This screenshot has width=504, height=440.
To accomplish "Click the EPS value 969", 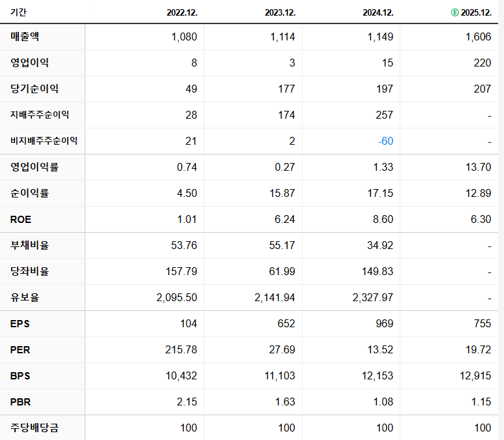I will tap(385, 323).
